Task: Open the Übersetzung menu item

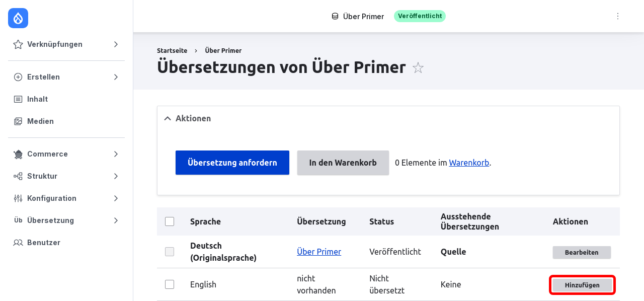Action: (66, 220)
